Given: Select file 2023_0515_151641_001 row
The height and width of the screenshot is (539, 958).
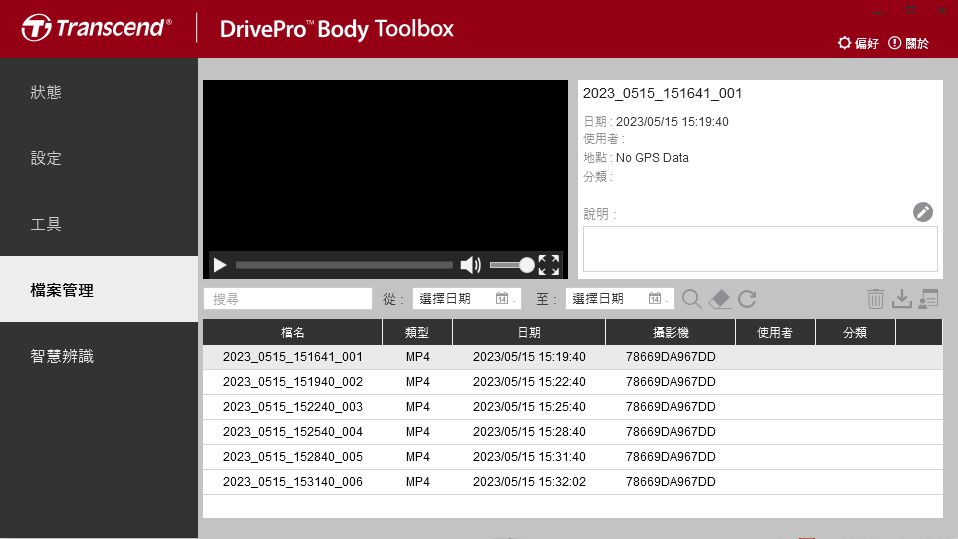Looking at the screenshot, I should click(x=572, y=357).
